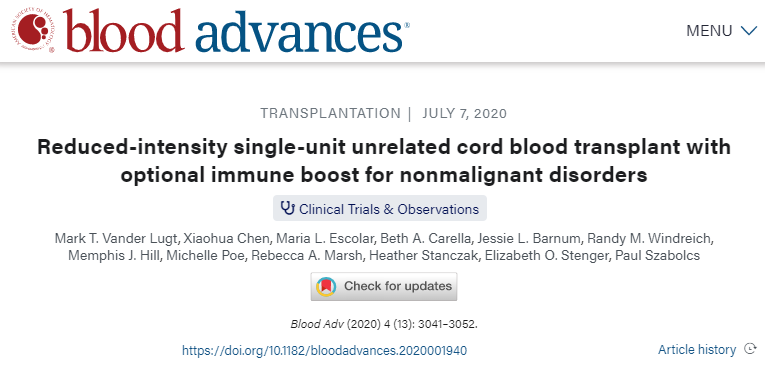Screen dimensions: 765x366
Task: Click the American Society of Hematology logo icon
Action: (x=34, y=30)
